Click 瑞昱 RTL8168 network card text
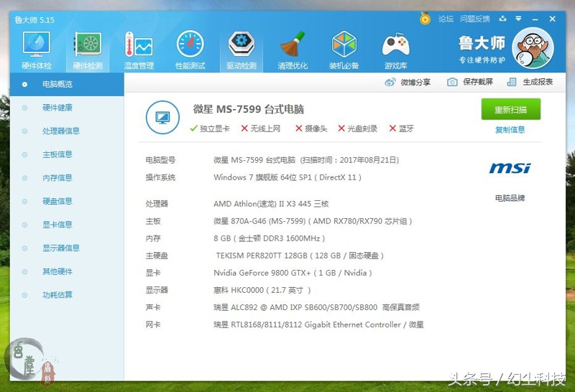The width and height of the screenshot is (575, 392). (x=318, y=325)
